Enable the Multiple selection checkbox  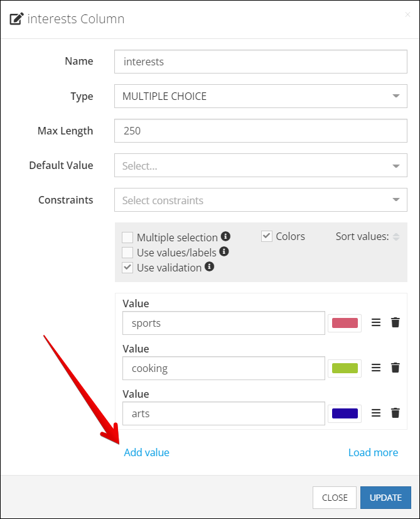[x=127, y=238]
